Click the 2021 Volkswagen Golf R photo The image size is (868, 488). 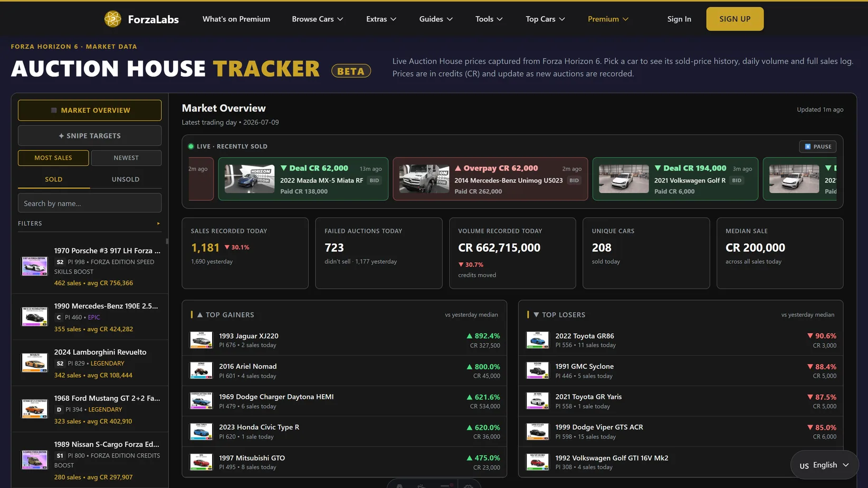(624, 179)
